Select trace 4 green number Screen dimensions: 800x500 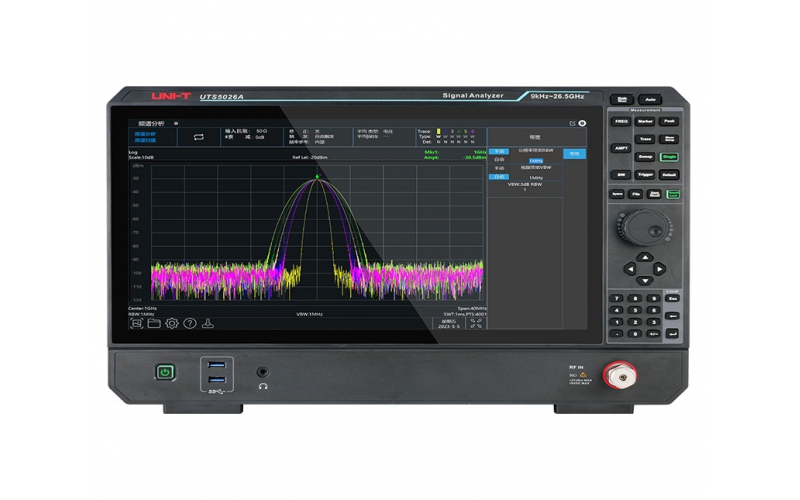[459, 132]
